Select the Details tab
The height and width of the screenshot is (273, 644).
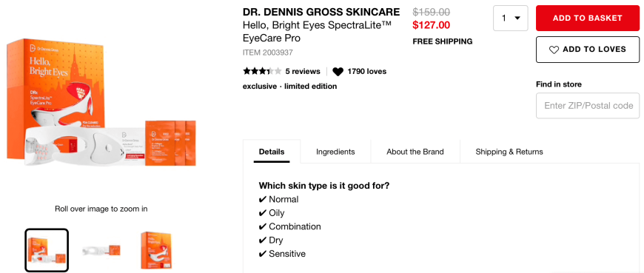click(x=272, y=152)
